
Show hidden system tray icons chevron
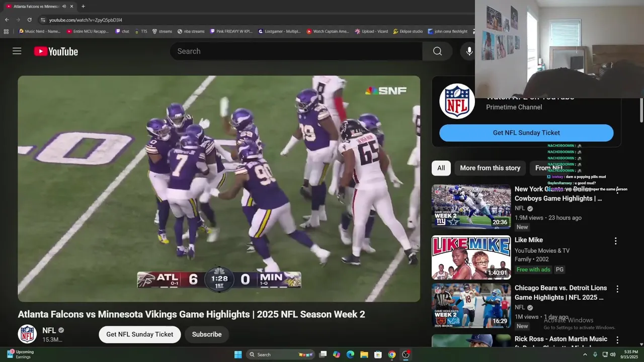point(585,354)
